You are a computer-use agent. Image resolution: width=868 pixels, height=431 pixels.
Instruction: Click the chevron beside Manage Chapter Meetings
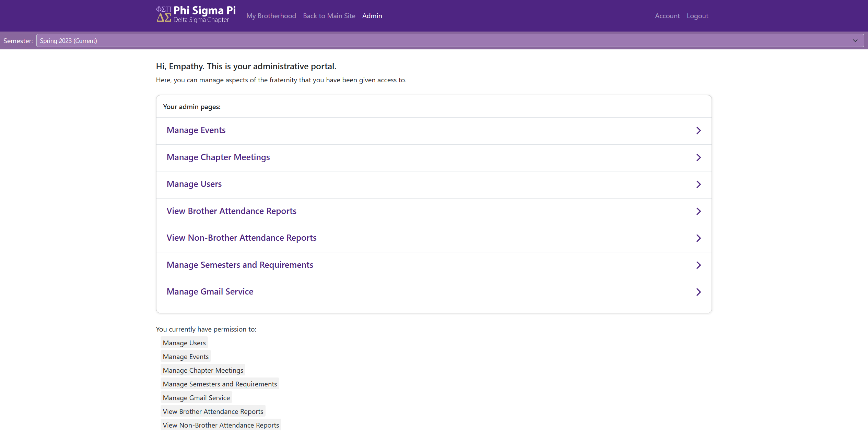pyautogui.click(x=699, y=157)
